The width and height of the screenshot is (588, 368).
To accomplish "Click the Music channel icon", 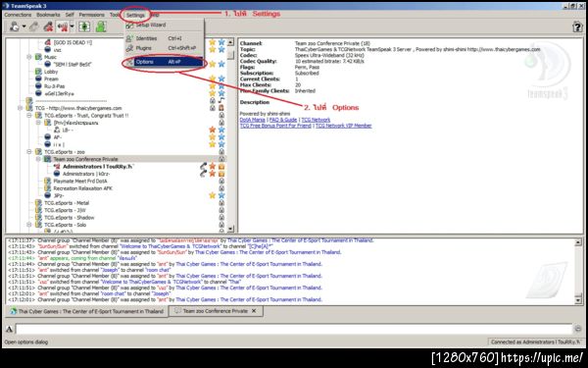I will pos(38,57).
